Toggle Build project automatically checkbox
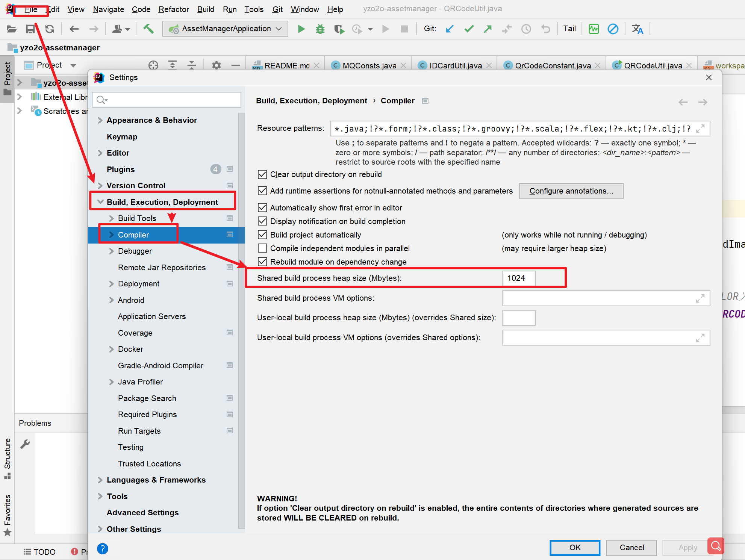 click(x=262, y=235)
